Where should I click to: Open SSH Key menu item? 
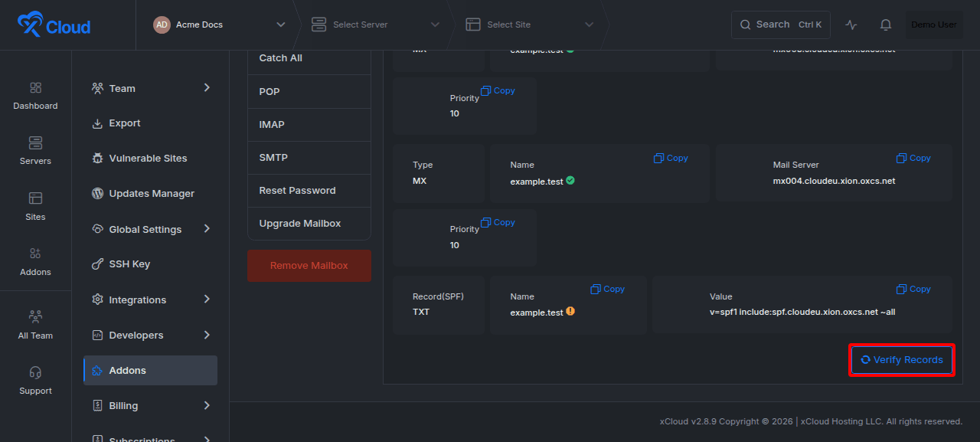pyautogui.click(x=150, y=264)
